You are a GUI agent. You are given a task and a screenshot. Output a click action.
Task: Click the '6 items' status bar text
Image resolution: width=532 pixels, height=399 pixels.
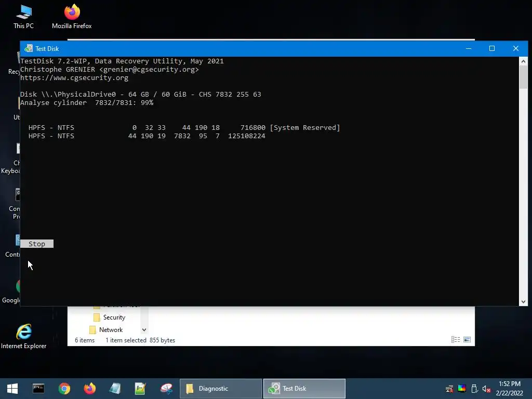pos(85,340)
